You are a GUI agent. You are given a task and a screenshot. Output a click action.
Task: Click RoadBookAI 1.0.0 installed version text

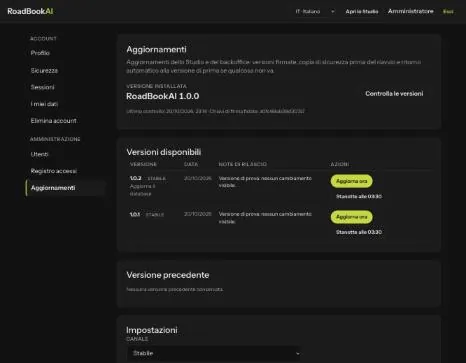tap(163, 96)
